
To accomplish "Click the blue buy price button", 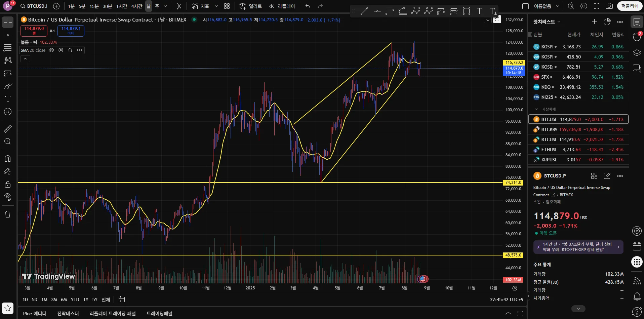I will click(x=71, y=31).
